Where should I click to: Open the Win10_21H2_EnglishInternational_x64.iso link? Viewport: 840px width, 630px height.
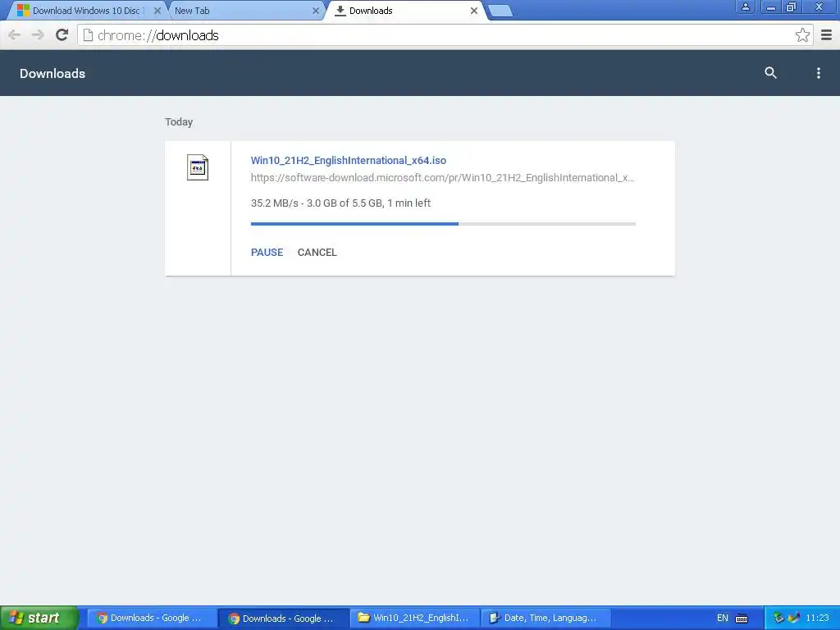click(x=348, y=160)
